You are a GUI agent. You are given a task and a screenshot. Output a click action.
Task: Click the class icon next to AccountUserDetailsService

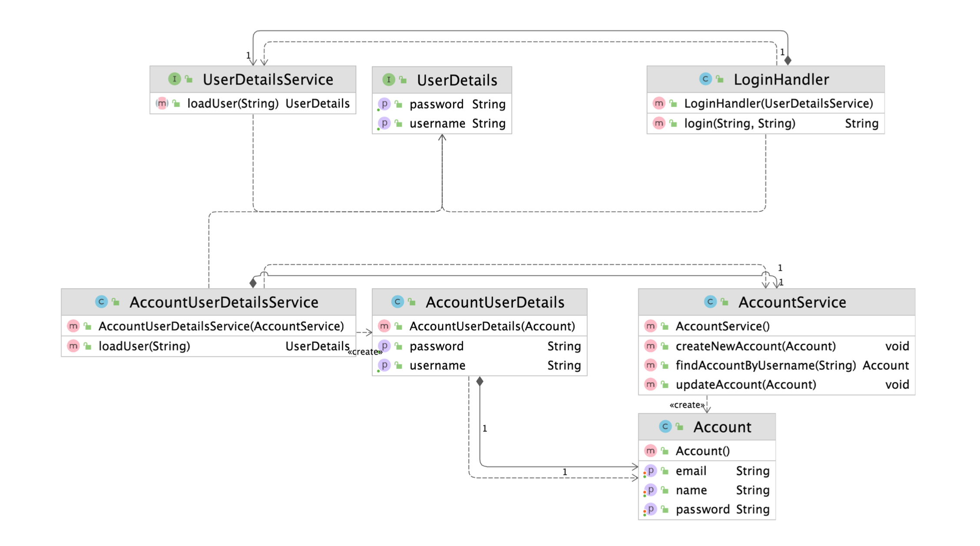(101, 302)
